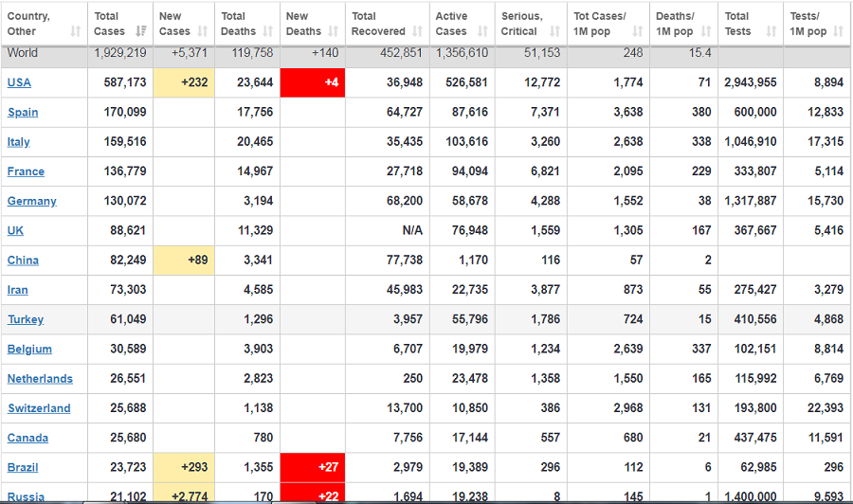Select Netherlands total recovered 250
The image size is (853, 504).
413,379
